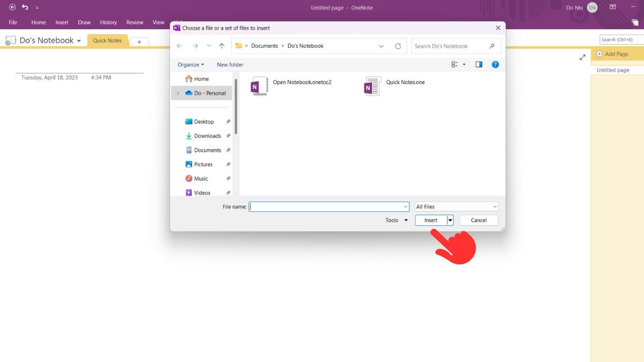Viewport: 644px width, 362px height.
Task: Click Documents in the address path
Action: [x=265, y=46]
